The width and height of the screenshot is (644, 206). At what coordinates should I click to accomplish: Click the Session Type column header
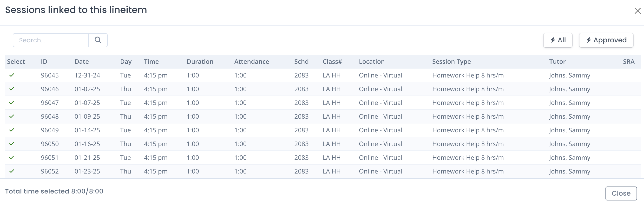tap(452, 62)
